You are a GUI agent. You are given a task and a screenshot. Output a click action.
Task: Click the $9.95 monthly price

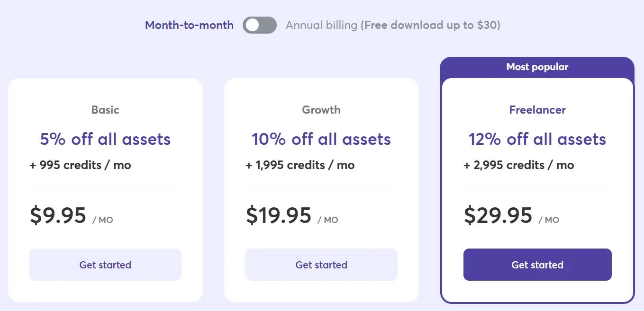58,215
